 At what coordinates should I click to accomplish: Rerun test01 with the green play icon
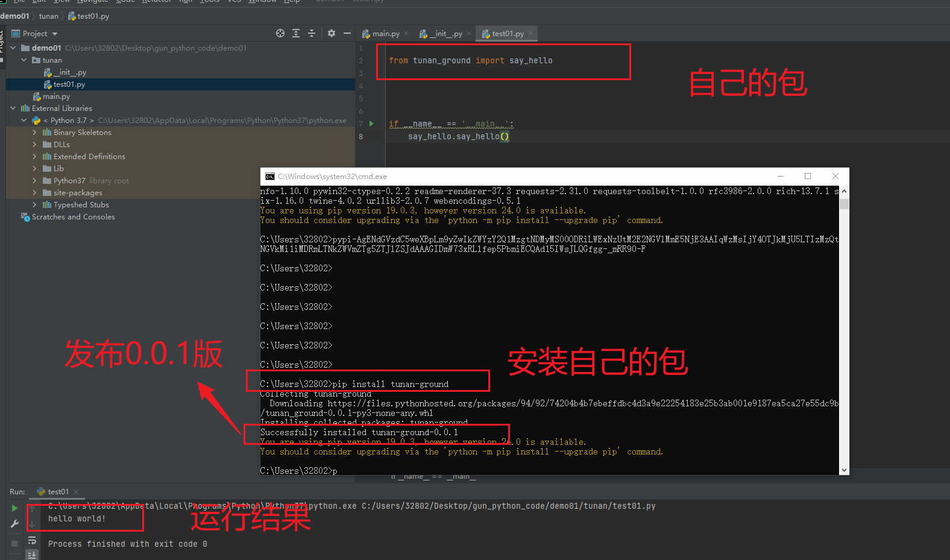click(14, 508)
